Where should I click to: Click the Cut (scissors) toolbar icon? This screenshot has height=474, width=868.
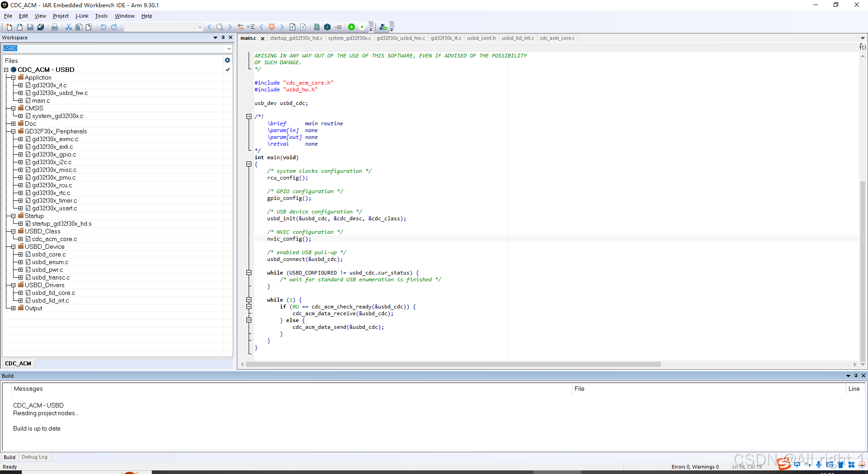tap(69, 27)
